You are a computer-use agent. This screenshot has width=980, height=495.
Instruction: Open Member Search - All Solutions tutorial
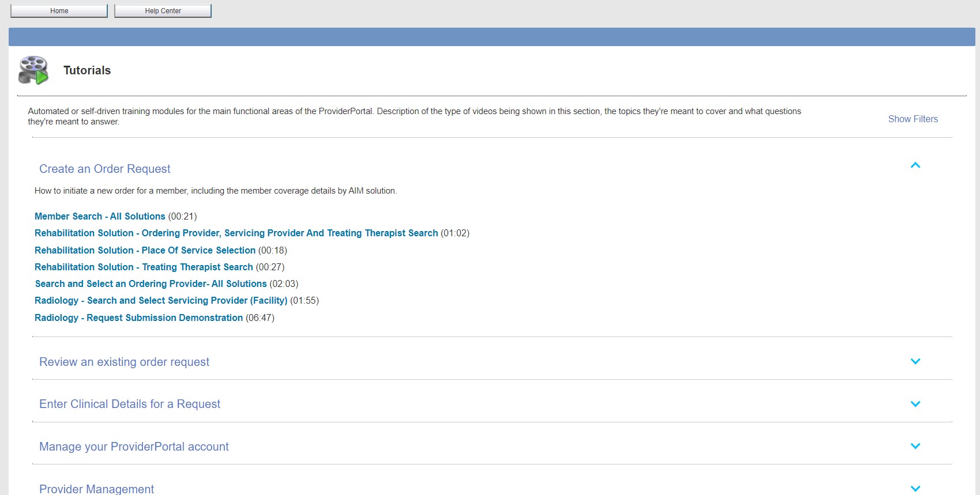(x=100, y=216)
